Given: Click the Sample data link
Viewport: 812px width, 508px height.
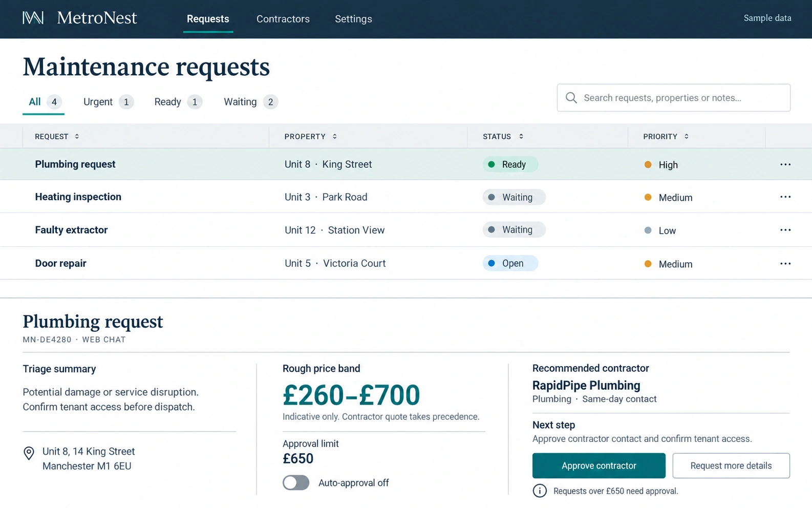Looking at the screenshot, I should coord(767,18).
